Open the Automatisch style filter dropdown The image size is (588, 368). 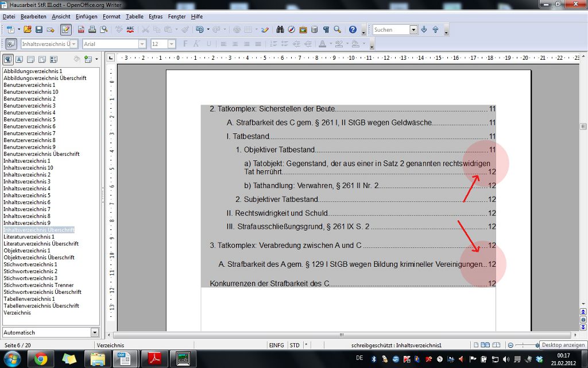95,332
